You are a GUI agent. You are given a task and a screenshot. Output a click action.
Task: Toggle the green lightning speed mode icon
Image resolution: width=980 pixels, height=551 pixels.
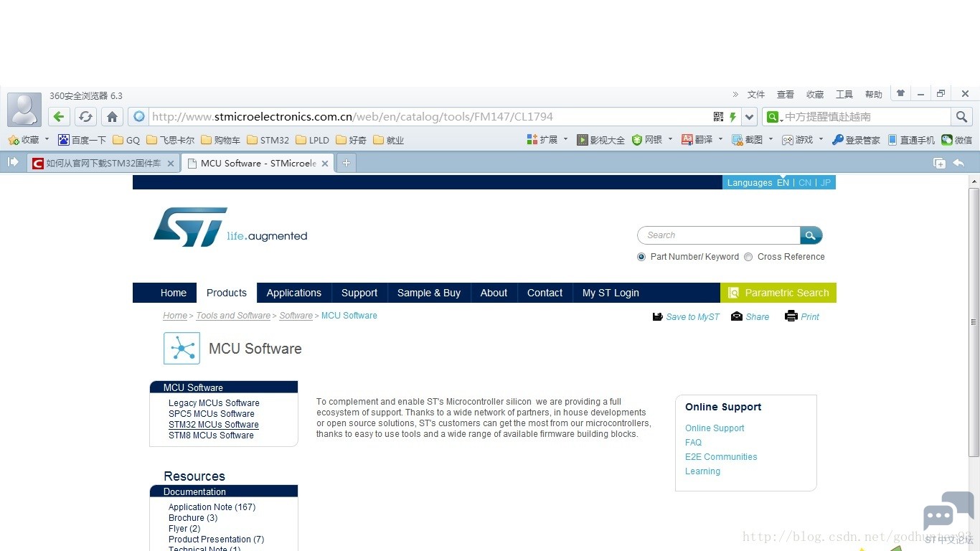pos(732,117)
